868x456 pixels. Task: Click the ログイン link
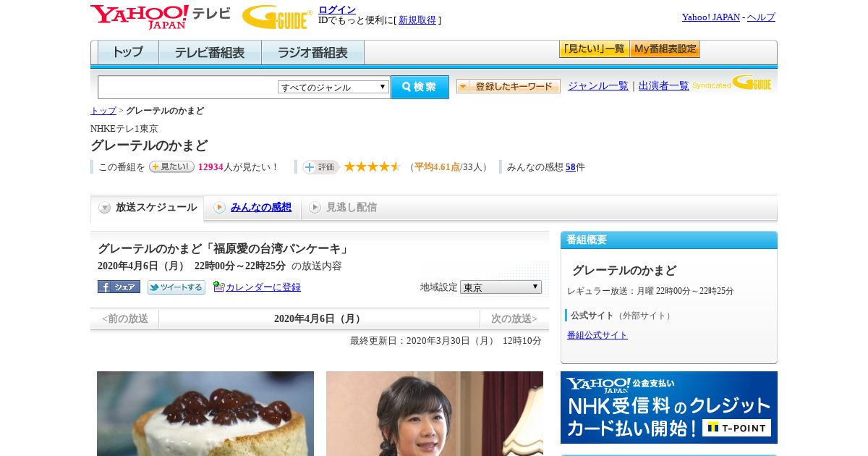tap(337, 9)
